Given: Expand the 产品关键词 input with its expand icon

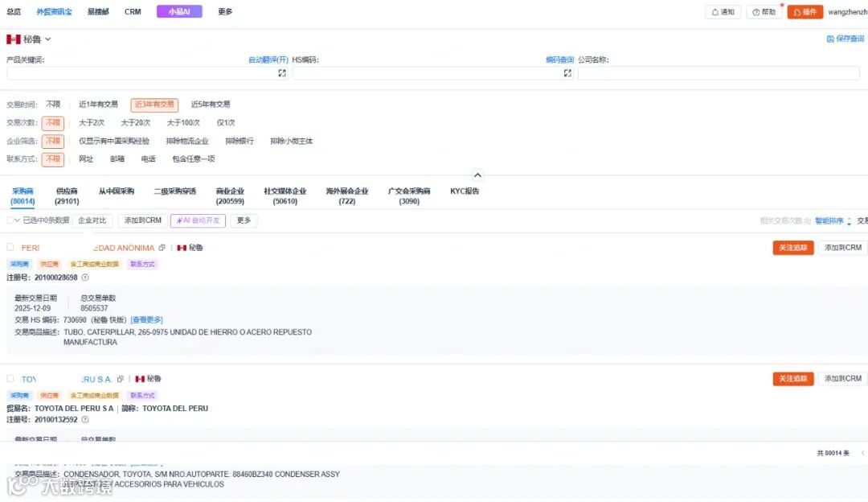Looking at the screenshot, I should pos(282,73).
